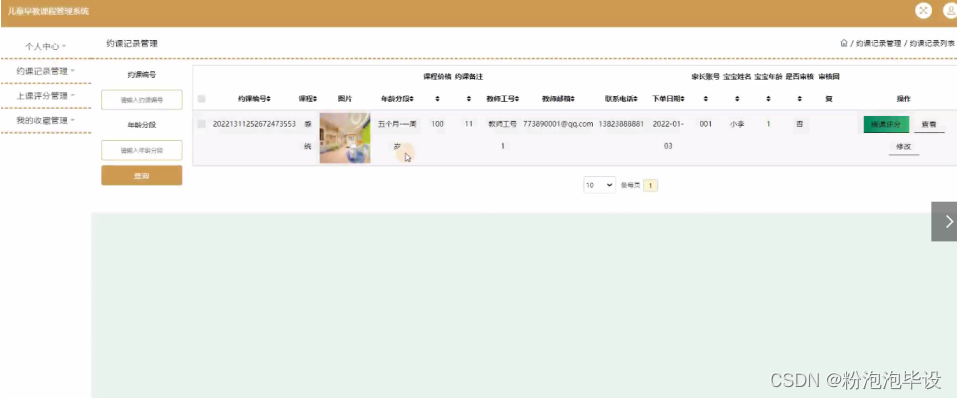The height and width of the screenshot is (399, 957).
Task: Click the green 授课评分 button
Action: (x=886, y=124)
